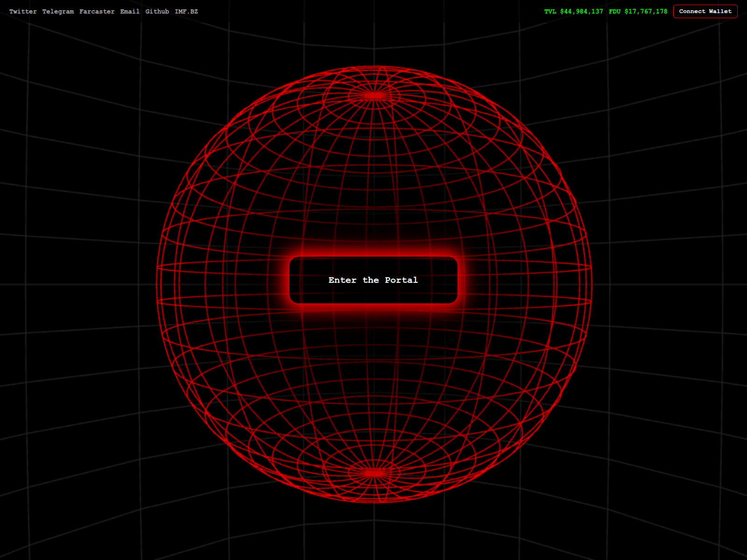Open the Telegram link
Viewport: 747px width, 560px height.
click(58, 12)
